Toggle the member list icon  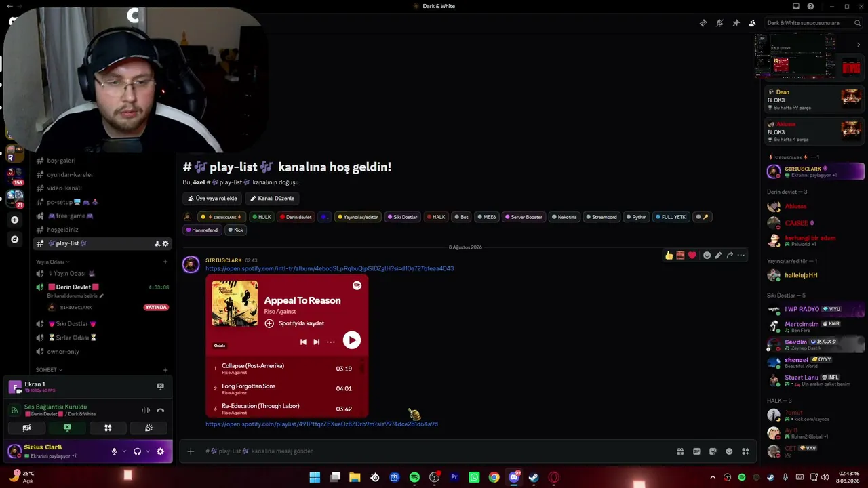[752, 23]
